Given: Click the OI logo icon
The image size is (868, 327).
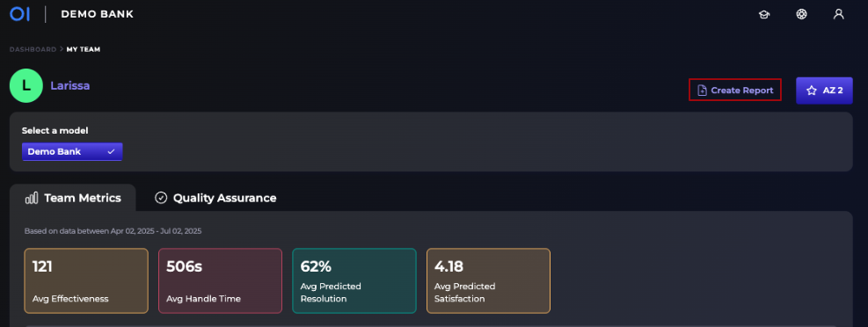Looking at the screenshot, I should [19, 14].
